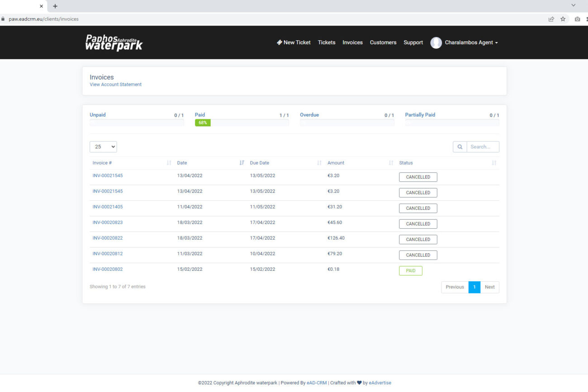Click the user avatar icon

click(436, 43)
